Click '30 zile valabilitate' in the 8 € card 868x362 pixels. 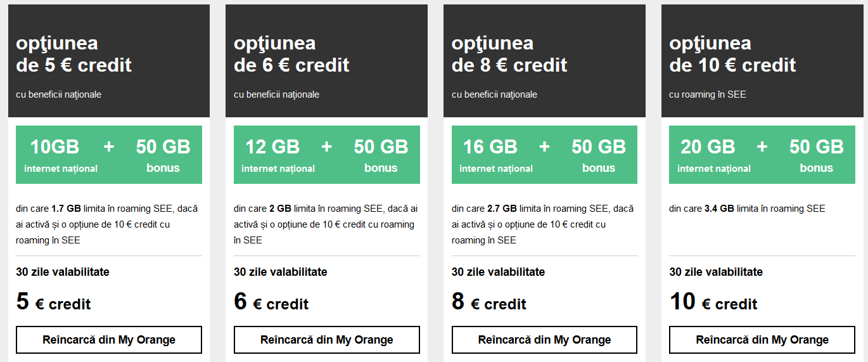498,272
